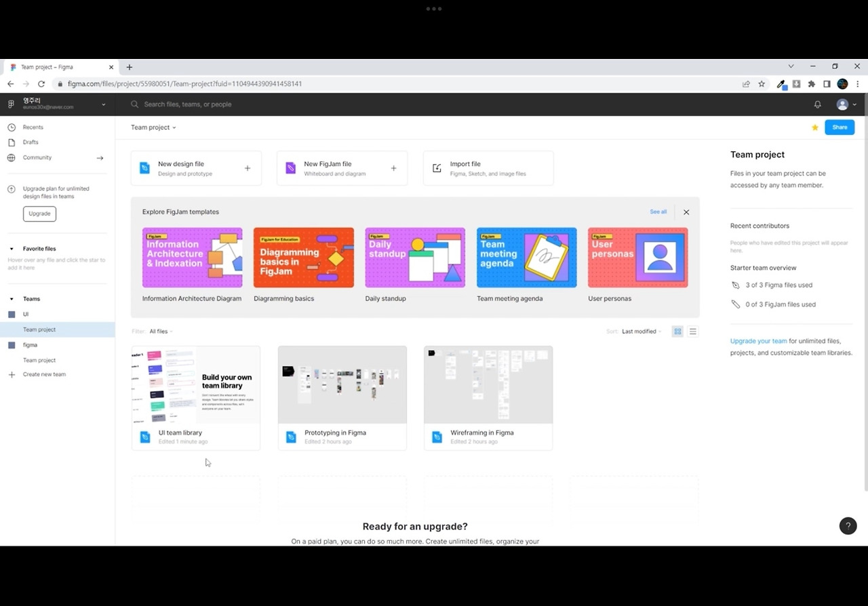The image size is (868, 606).
Task: Switch to grid view of files
Action: (x=677, y=331)
